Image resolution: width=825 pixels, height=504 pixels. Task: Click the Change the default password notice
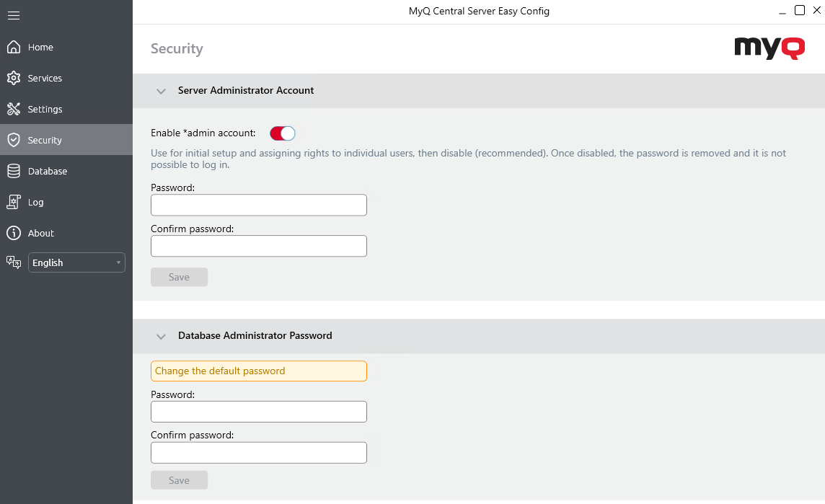(258, 371)
